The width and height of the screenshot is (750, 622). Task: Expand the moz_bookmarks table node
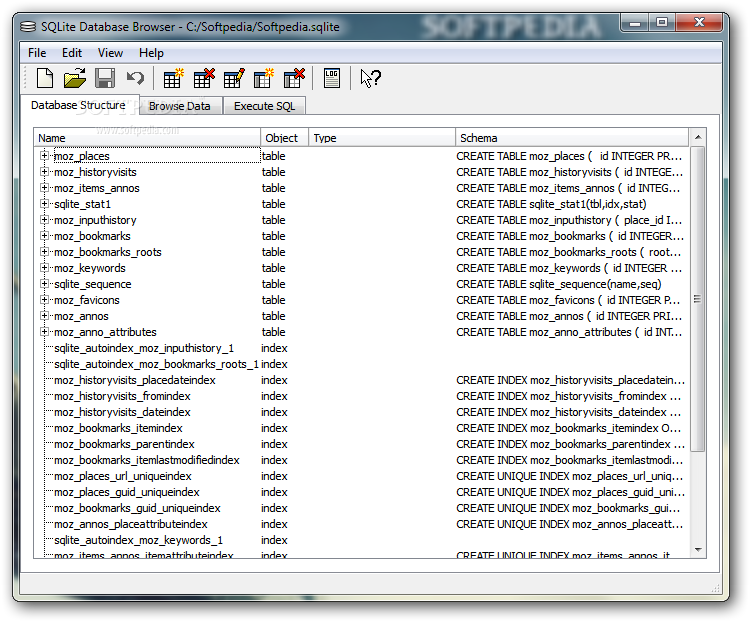click(44, 236)
